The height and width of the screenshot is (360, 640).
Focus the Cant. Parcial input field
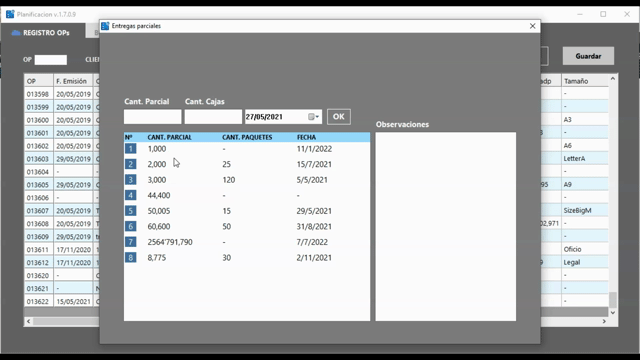coord(153,117)
